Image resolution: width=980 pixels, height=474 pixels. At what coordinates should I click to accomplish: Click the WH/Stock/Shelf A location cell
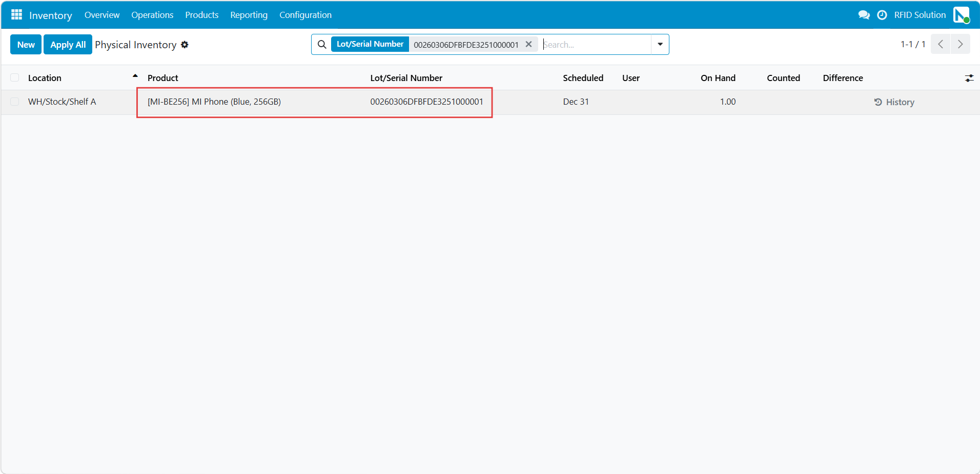[62, 102]
